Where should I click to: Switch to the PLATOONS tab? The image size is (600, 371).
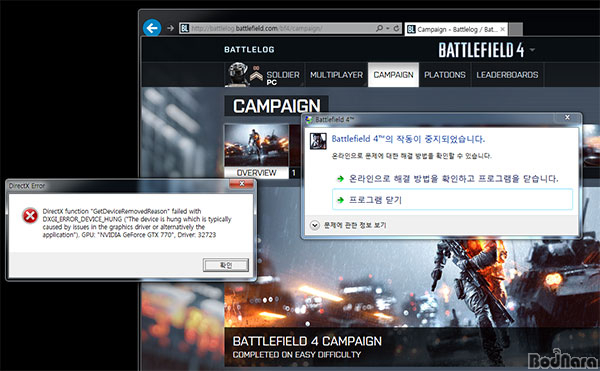[445, 75]
